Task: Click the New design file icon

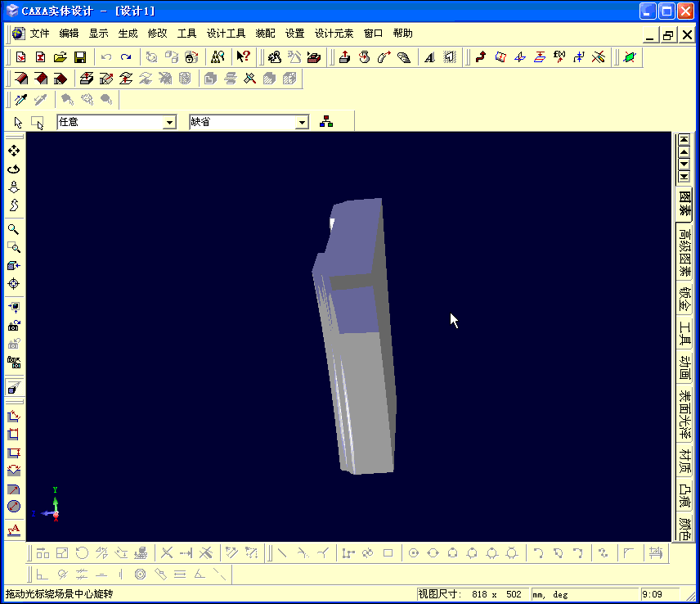Action: (21, 57)
